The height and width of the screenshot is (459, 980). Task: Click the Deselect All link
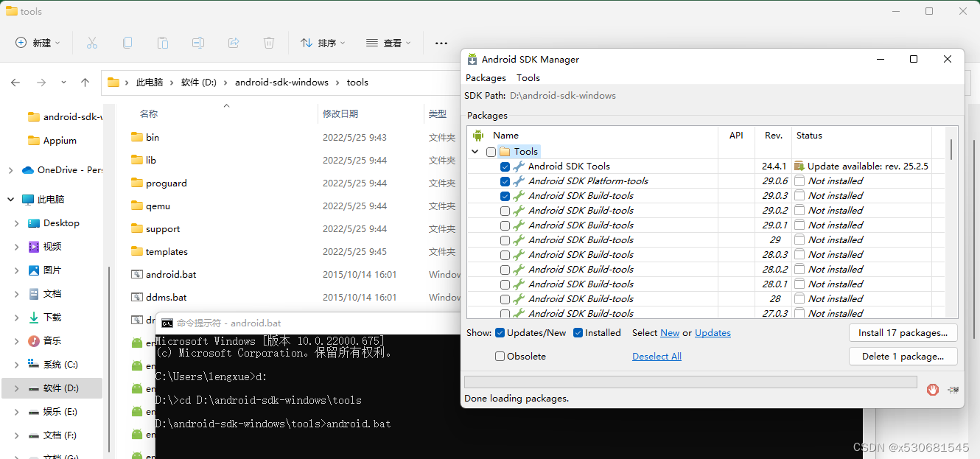[657, 357]
